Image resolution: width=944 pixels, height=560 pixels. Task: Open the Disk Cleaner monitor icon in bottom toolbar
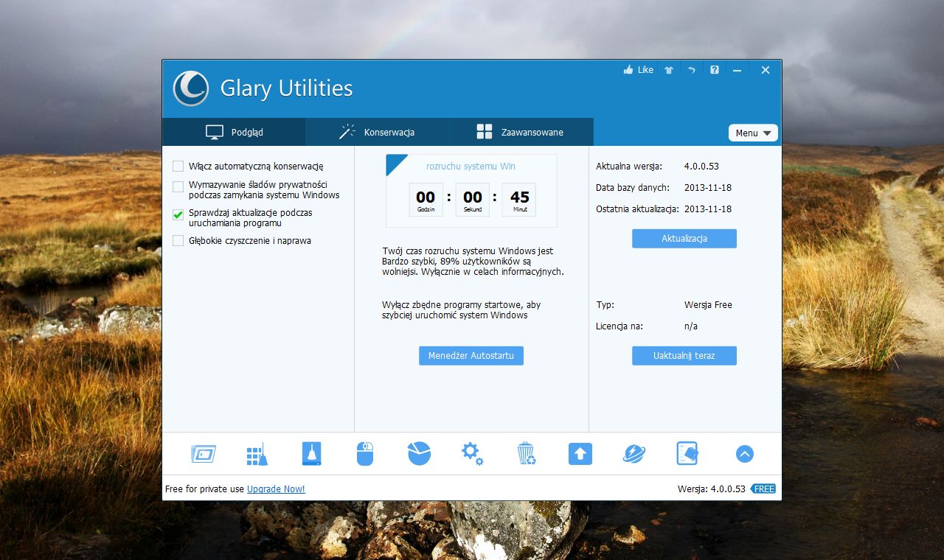point(204,454)
